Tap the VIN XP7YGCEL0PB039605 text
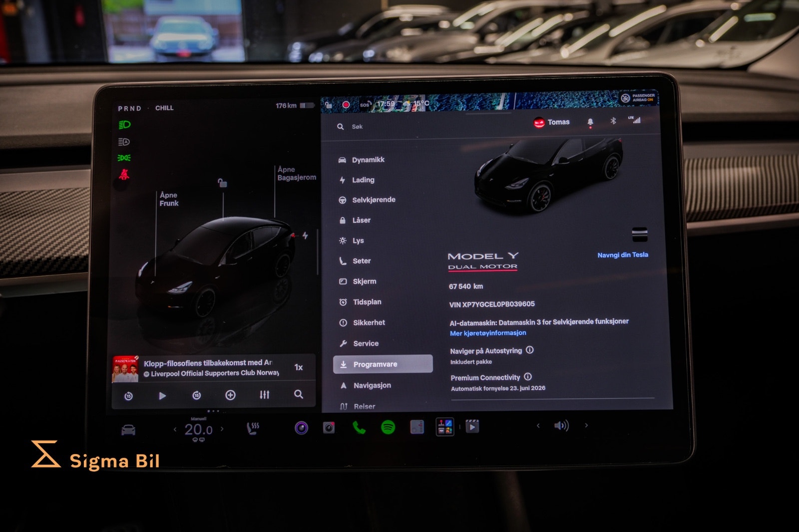This screenshot has width=799, height=532. 492,304
